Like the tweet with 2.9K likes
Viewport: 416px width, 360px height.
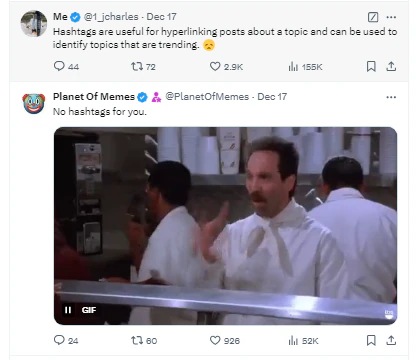tap(226, 67)
